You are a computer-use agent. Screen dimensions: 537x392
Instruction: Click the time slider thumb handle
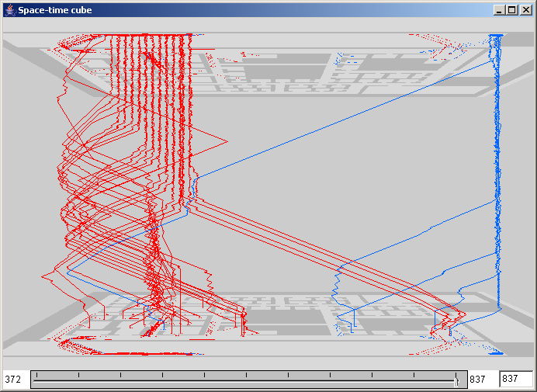click(456, 380)
